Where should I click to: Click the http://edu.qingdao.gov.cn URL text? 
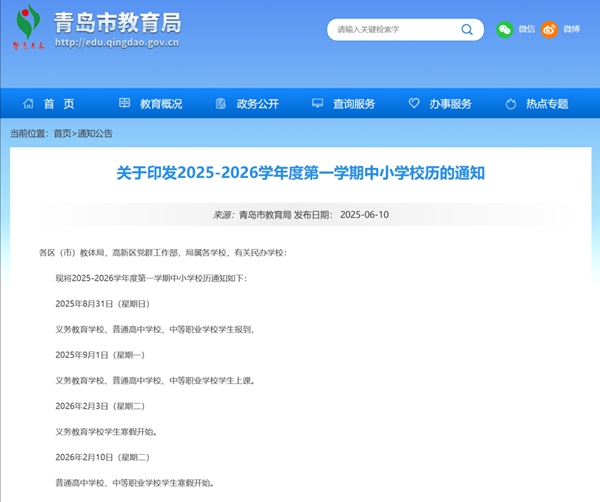pos(116,43)
